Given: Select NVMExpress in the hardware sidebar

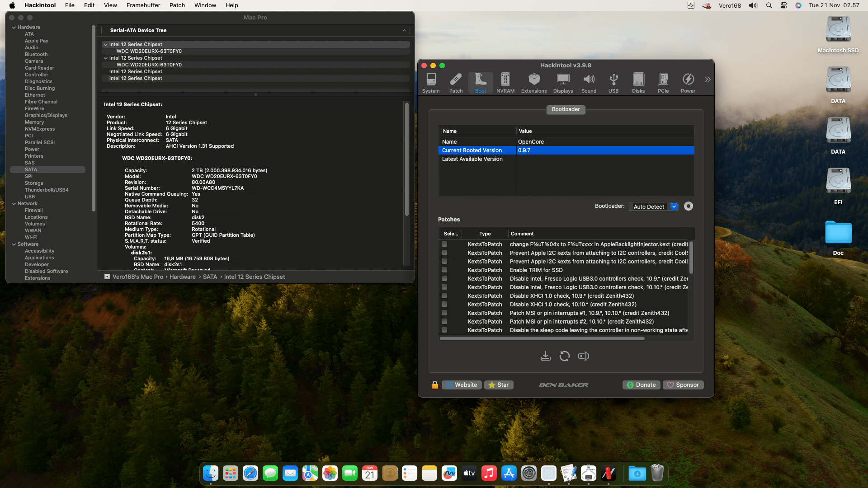Looking at the screenshot, I should coord(40,129).
